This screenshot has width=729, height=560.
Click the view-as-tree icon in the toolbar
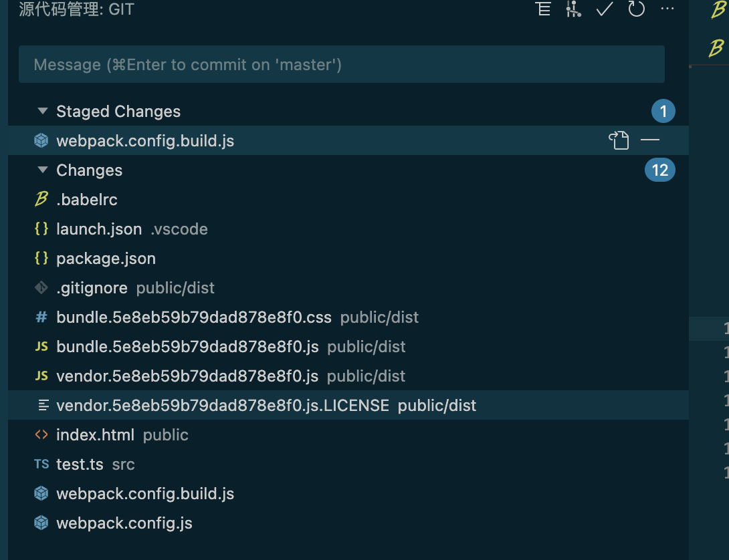[x=543, y=9]
